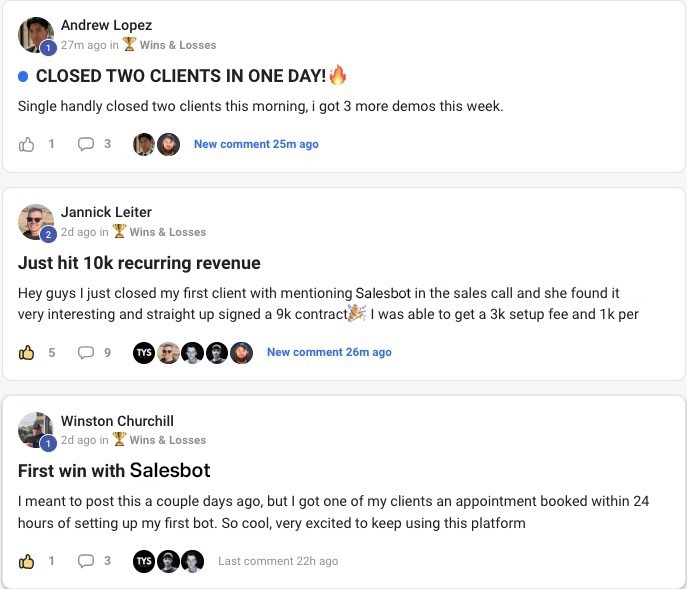The image size is (687, 589).
Task: Open post titled Just hit 10k recurring revenue
Action: click(x=139, y=263)
